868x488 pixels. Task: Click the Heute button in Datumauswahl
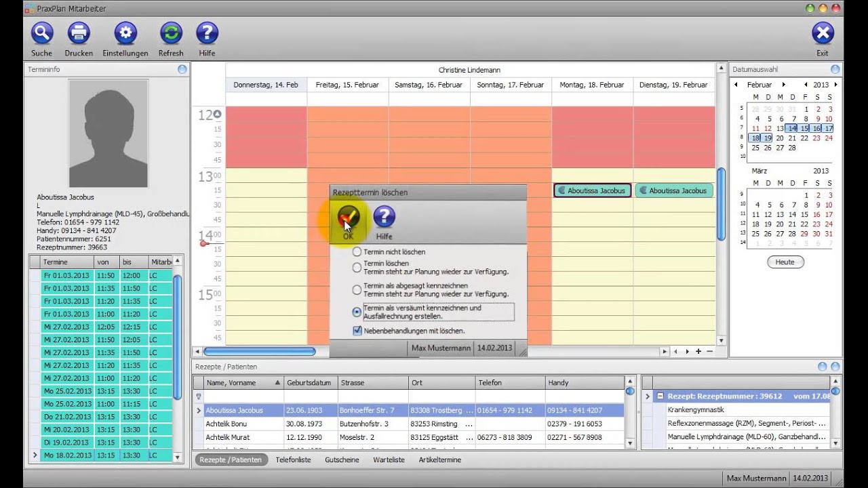pyautogui.click(x=785, y=262)
